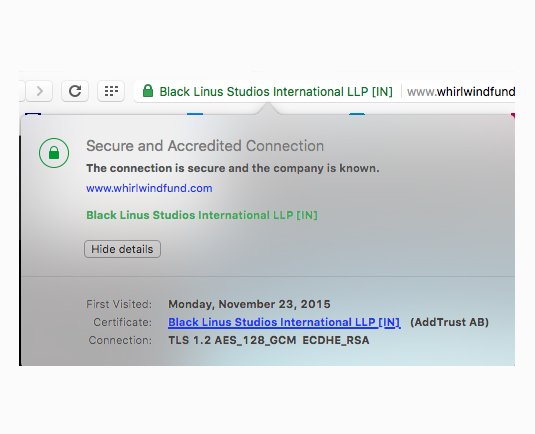535x434 pixels.
Task: Click the forward navigation arrow button
Action: [39, 91]
